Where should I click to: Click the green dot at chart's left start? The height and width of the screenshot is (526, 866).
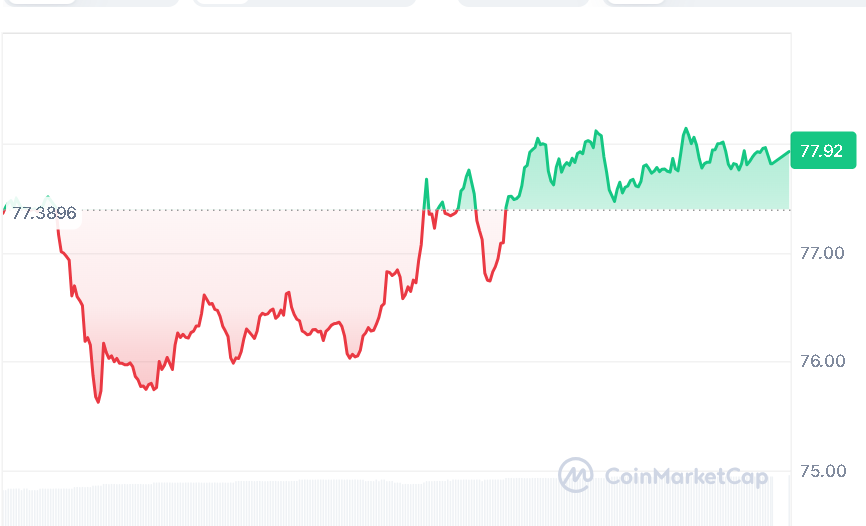pyautogui.click(x=5, y=210)
